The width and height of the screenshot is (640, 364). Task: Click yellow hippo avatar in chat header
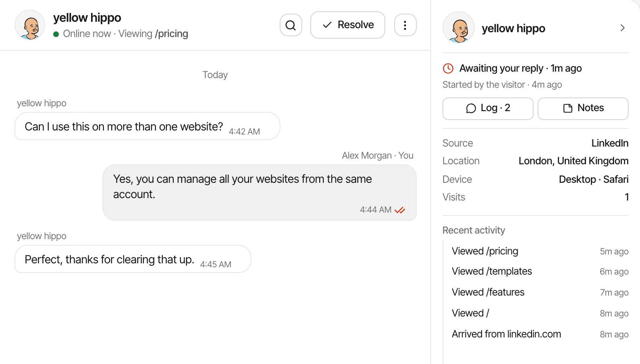click(30, 25)
